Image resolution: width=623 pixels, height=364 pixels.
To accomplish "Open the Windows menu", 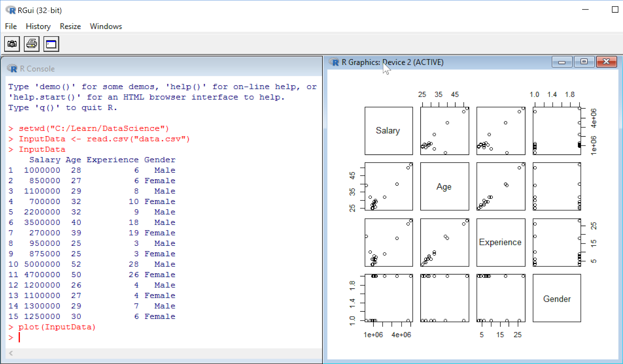I will tap(106, 26).
